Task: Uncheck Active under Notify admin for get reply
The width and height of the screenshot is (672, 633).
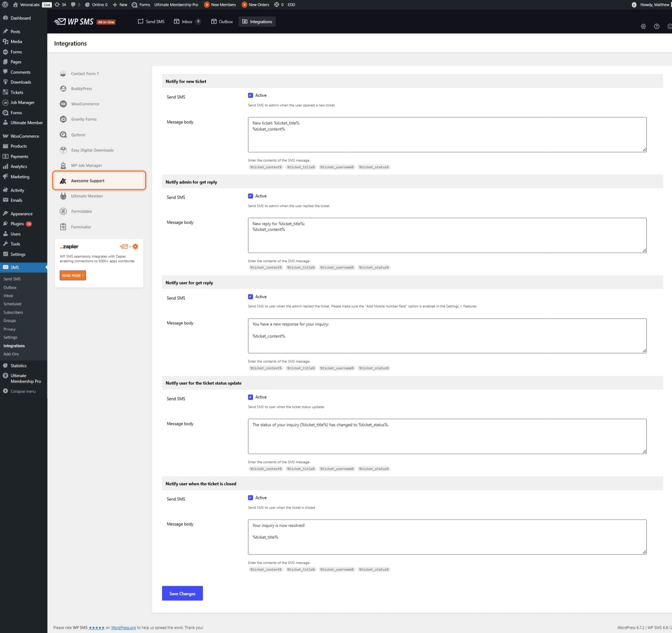Action: (251, 196)
